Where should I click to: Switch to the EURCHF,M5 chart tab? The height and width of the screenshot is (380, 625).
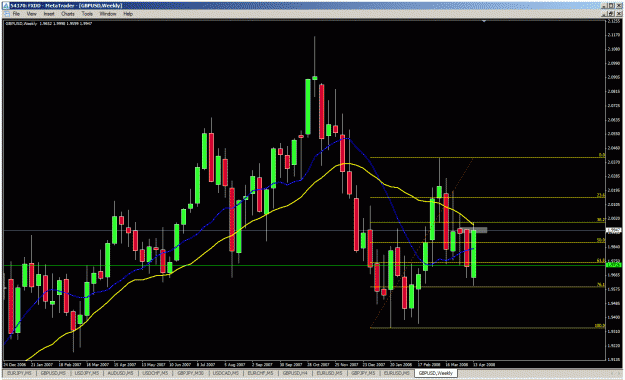pyautogui.click(x=260, y=373)
